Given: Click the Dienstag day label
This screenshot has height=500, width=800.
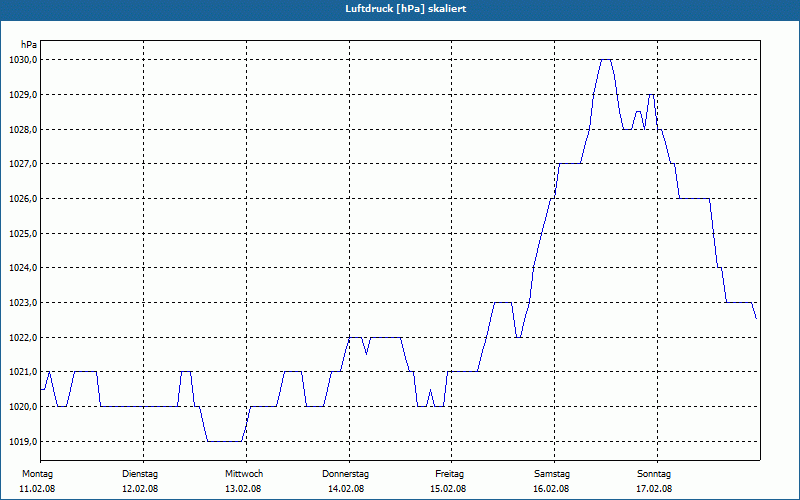Looking at the screenshot, I should click(140, 474).
